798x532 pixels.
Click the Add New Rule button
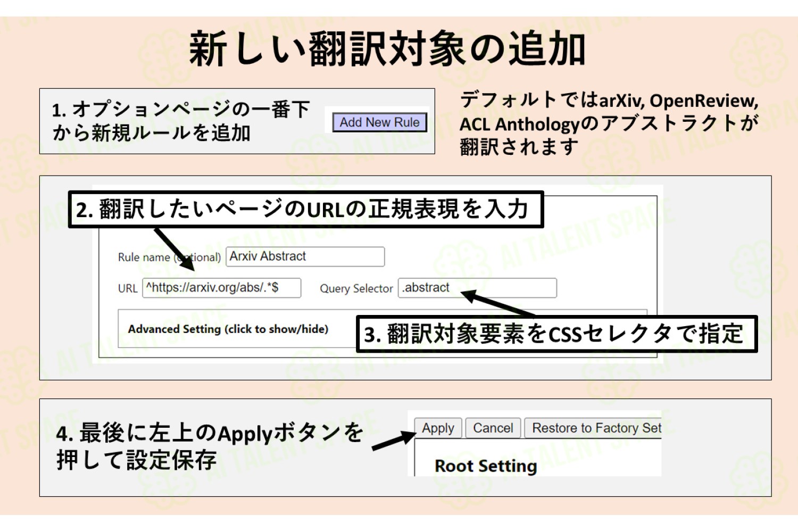(380, 122)
